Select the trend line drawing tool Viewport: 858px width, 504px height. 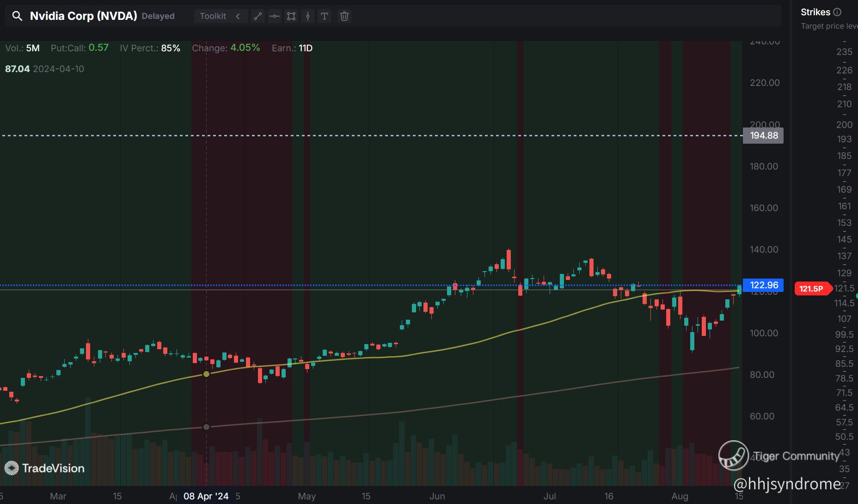[x=258, y=16]
